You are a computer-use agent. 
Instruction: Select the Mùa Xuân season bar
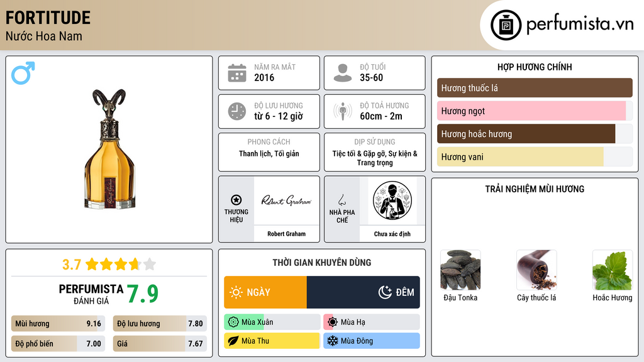pos(272,322)
